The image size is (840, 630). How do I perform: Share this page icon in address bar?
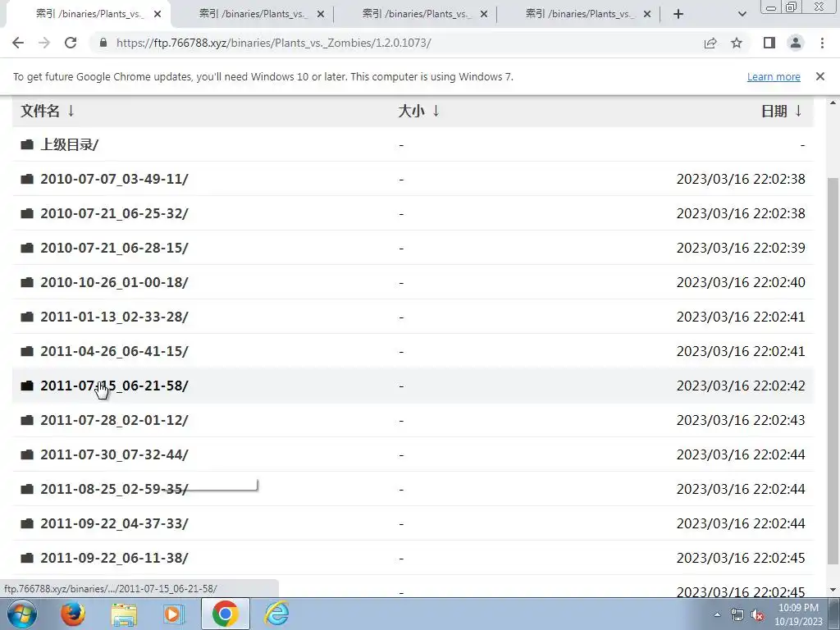[x=710, y=43]
